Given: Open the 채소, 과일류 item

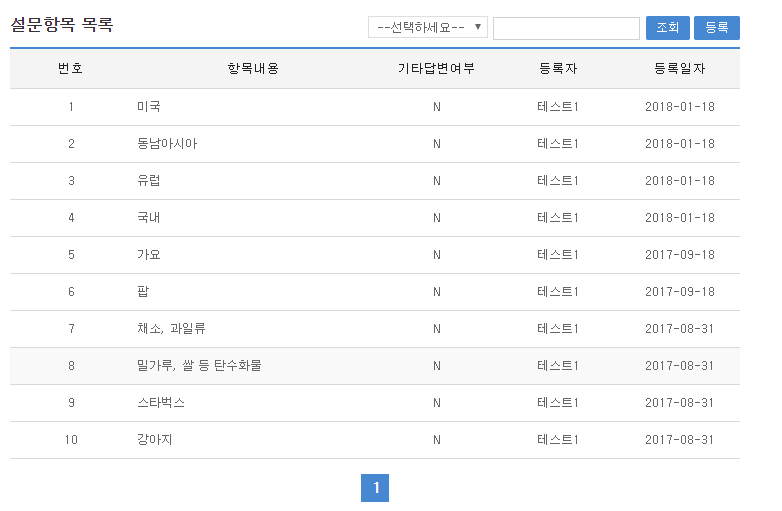Looking at the screenshot, I should tap(171, 329).
